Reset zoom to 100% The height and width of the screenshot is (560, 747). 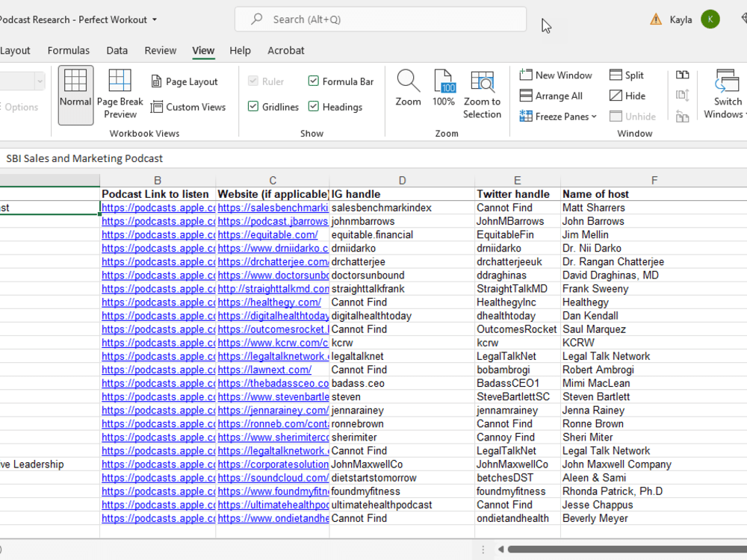[444, 89]
